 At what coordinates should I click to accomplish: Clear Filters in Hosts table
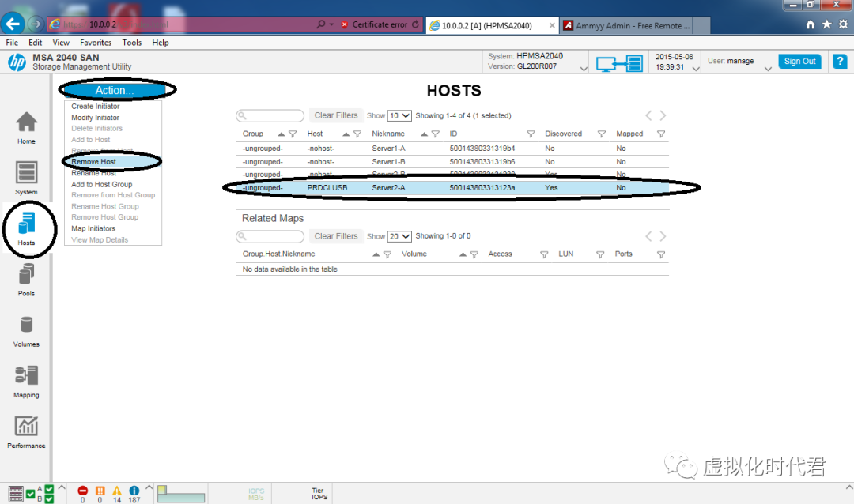click(x=336, y=115)
